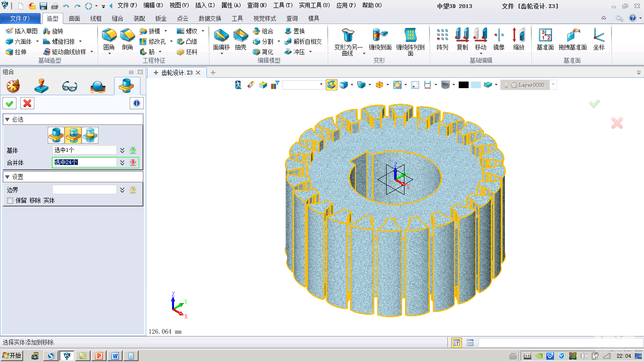Switch to the 曲面 ribbon tab
The image size is (644, 362).
[74, 18]
